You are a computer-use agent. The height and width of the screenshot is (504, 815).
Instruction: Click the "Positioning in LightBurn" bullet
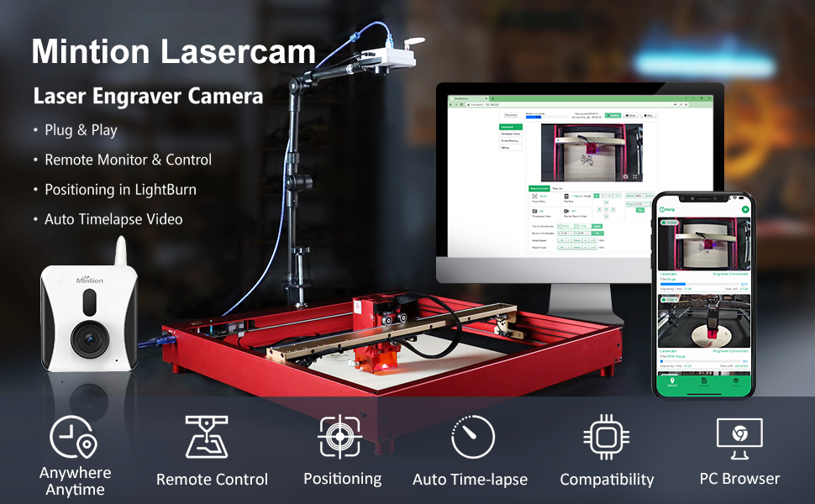click(x=121, y=190)
